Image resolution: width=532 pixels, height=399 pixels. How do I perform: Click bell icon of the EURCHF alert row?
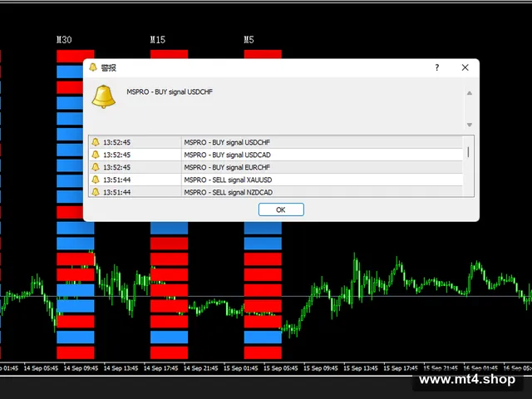point(96,167)
